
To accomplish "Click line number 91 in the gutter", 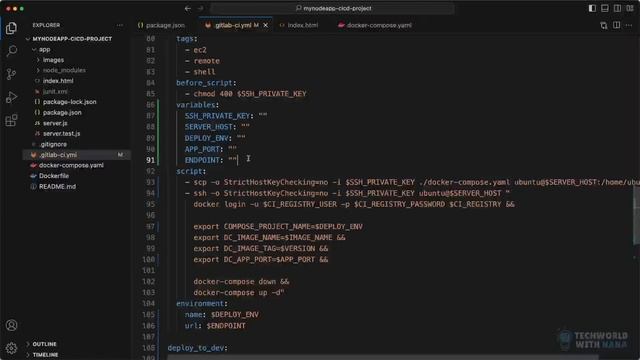I will (x=150, y=160).
